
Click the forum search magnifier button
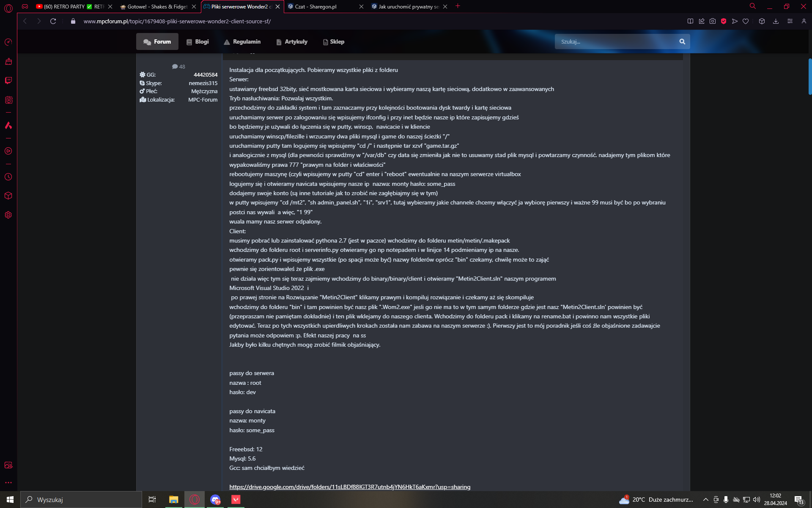[x=682, y=41]
